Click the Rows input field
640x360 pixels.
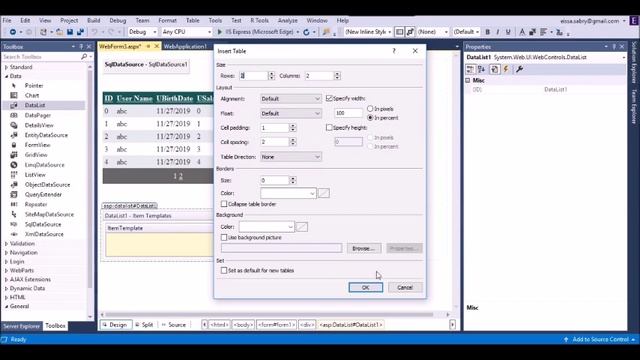tap(253, 76)
